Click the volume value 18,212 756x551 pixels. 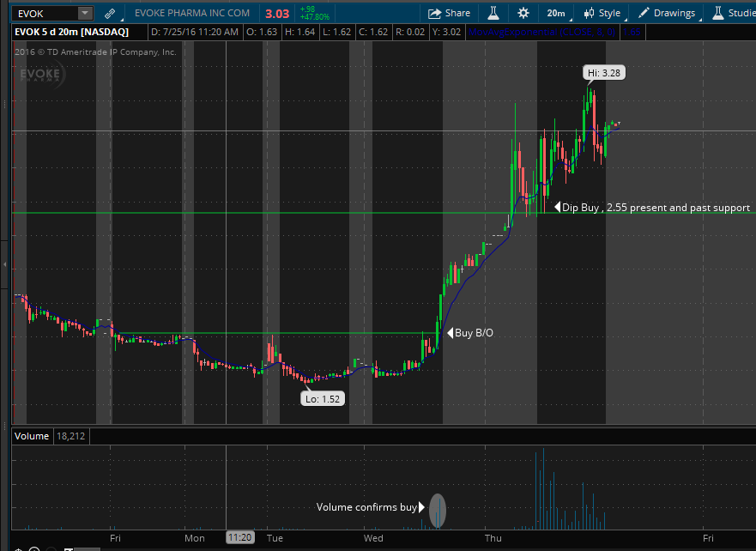71,436
